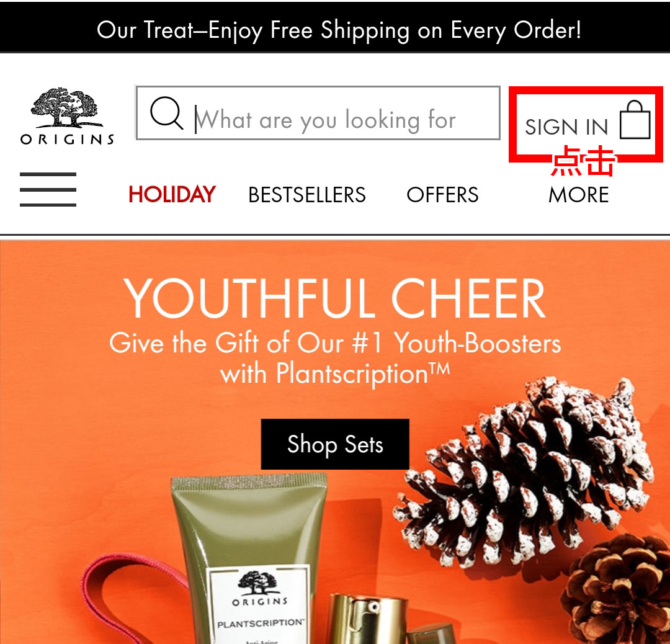Click the YOUTHFUL CHEER headline

[334, 298]
